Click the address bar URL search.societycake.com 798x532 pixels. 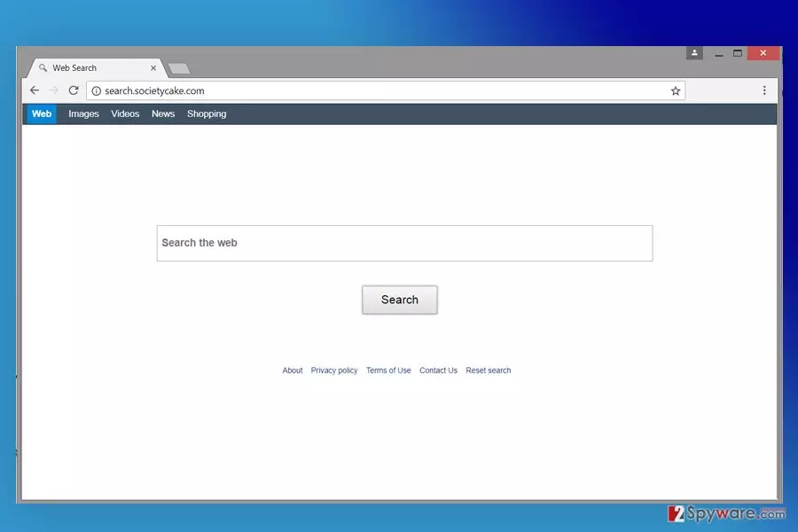click(154, 91)
